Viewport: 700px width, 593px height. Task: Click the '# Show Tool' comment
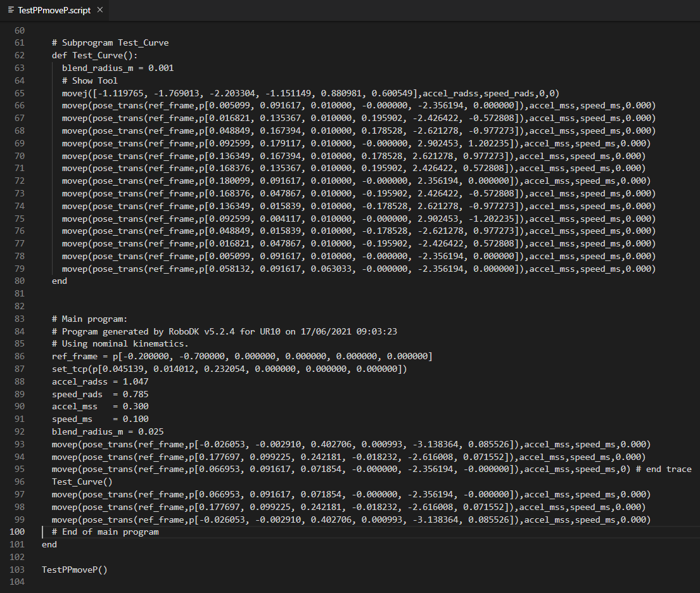pyautogui.click(x=90, y=81)
